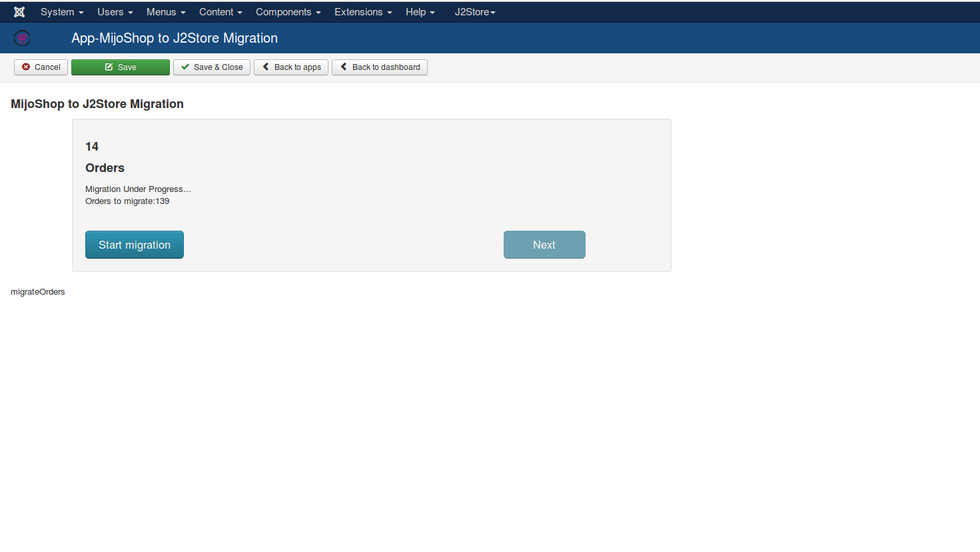Open the System menu
Viewport: 980px width, 552px height.
[62, 12]
